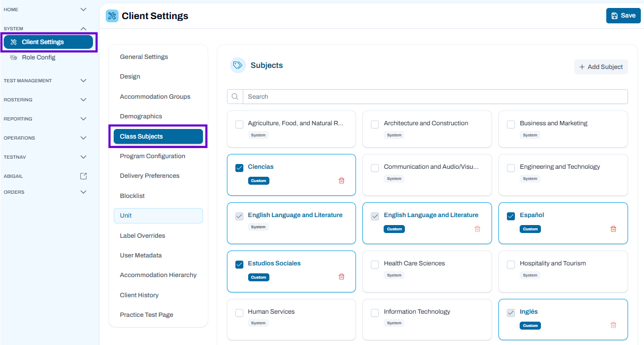The image size is (644, 345).
Task: Open Practice Test Page tab
Action: pyautogui.click(x=158, y=315)
